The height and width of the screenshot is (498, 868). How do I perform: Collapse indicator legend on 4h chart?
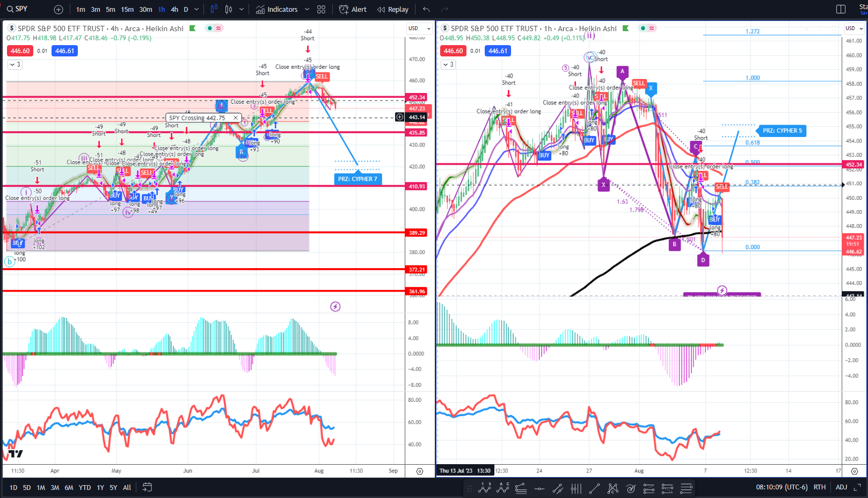[14, 64]
